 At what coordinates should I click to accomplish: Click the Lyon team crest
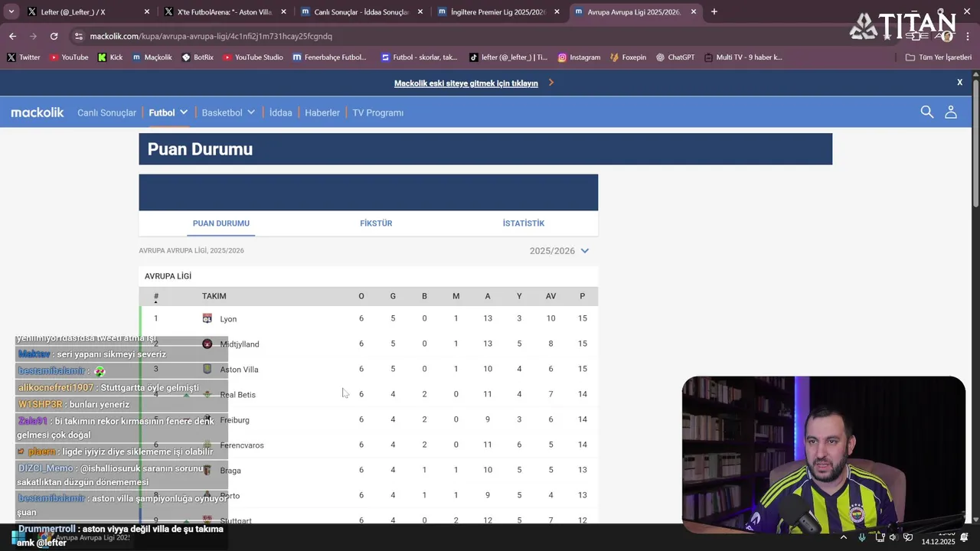(x=207, y=318)
